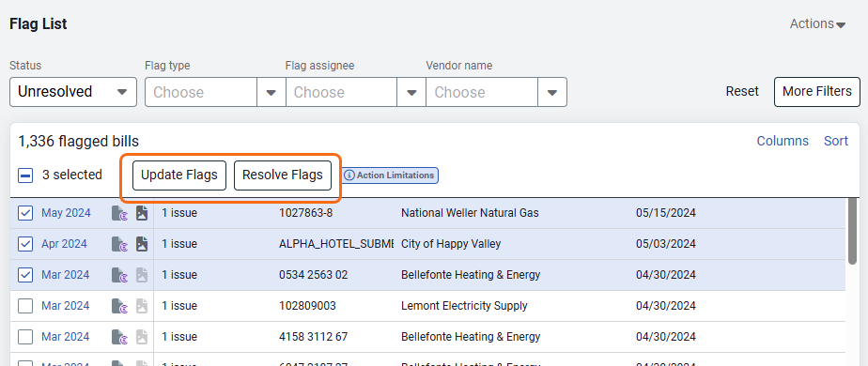Click bill folder icon for account 0534 2563 02

coord(119,275)
